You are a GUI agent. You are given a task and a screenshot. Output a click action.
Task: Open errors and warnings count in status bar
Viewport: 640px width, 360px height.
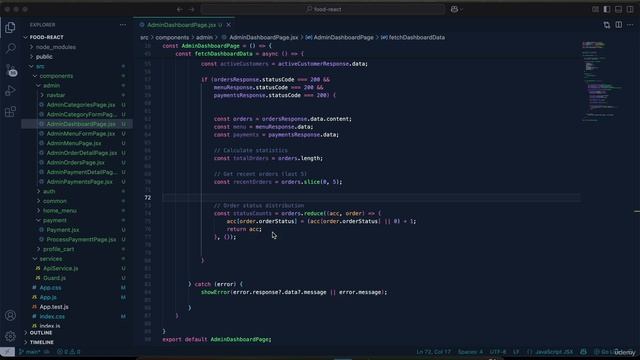click(69, 351)
